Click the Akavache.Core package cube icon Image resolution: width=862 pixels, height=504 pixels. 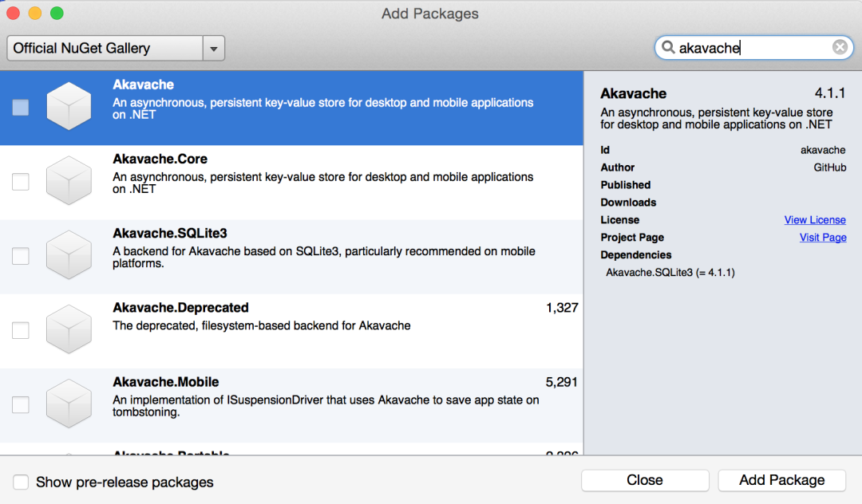[69, 182]
